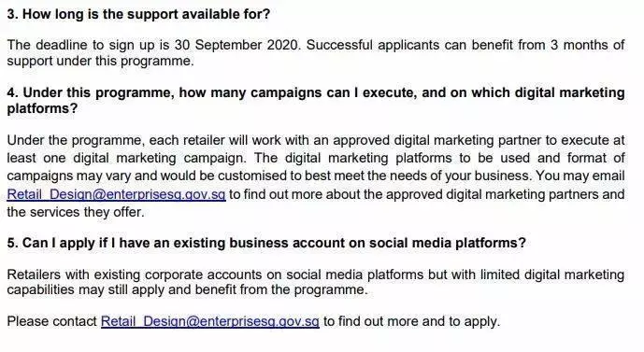Click the words 'Please contact'
Screen dimensions: 644x352
pos(51,321)
